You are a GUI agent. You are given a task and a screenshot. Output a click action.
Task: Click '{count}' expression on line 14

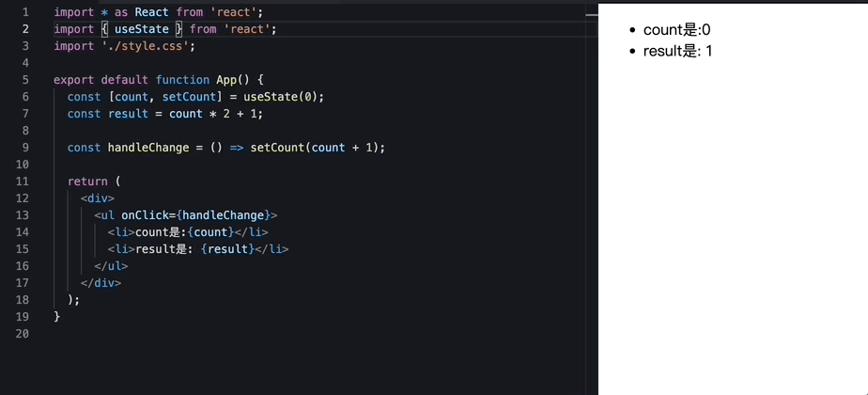[210, 232]
